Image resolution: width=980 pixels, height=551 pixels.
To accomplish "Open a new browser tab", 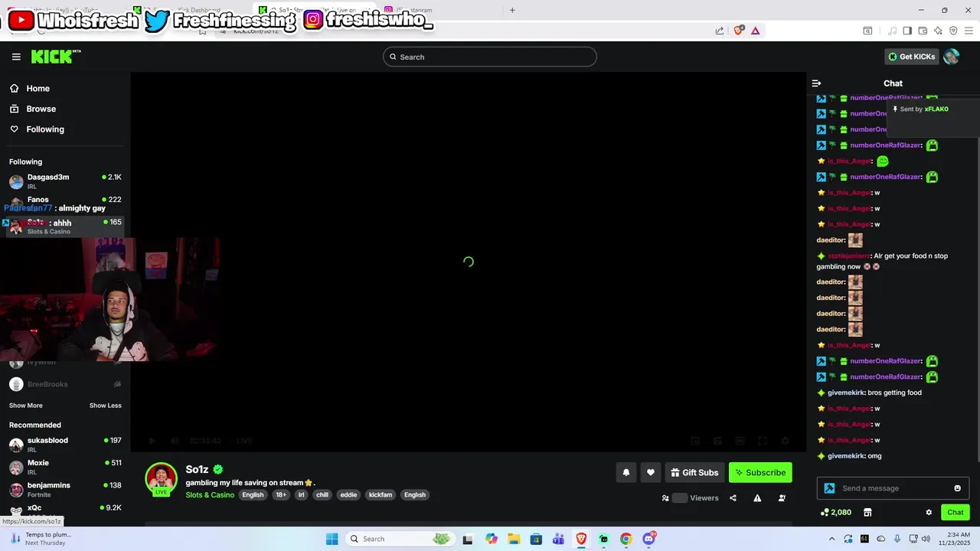I will (512, 10).
